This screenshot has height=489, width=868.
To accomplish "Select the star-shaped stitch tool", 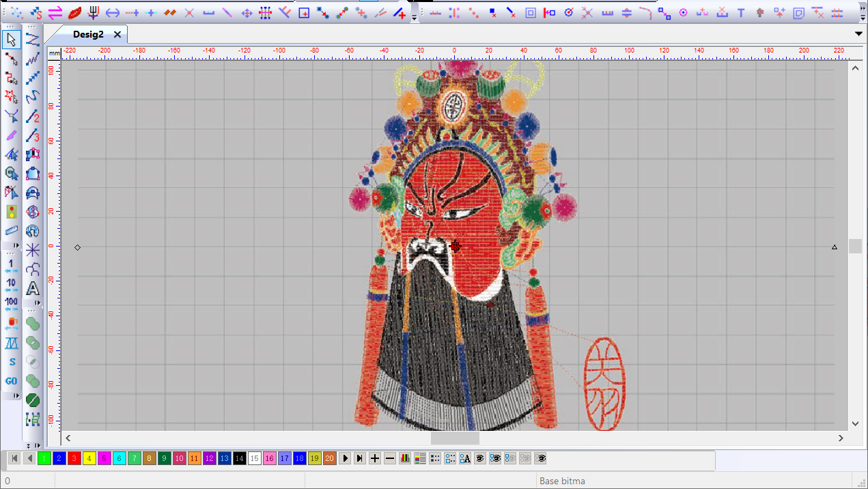I will click(x=32, y=250).
